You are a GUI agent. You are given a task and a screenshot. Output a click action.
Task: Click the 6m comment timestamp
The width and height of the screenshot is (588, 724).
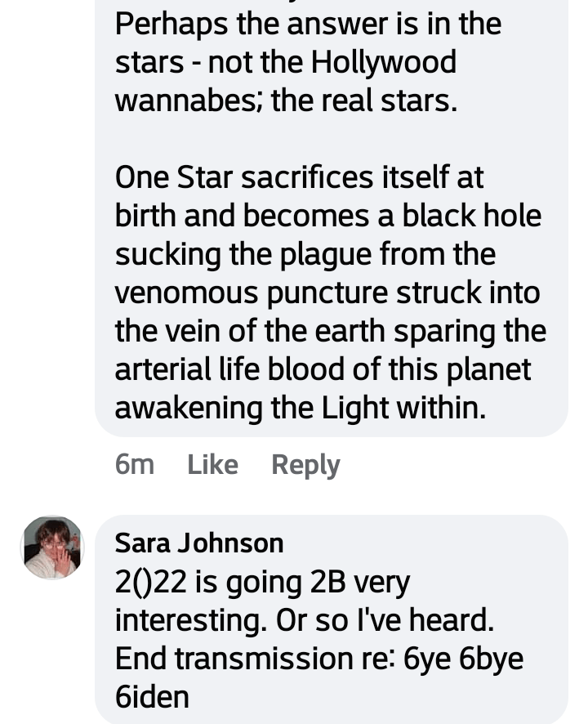point(134,464)
